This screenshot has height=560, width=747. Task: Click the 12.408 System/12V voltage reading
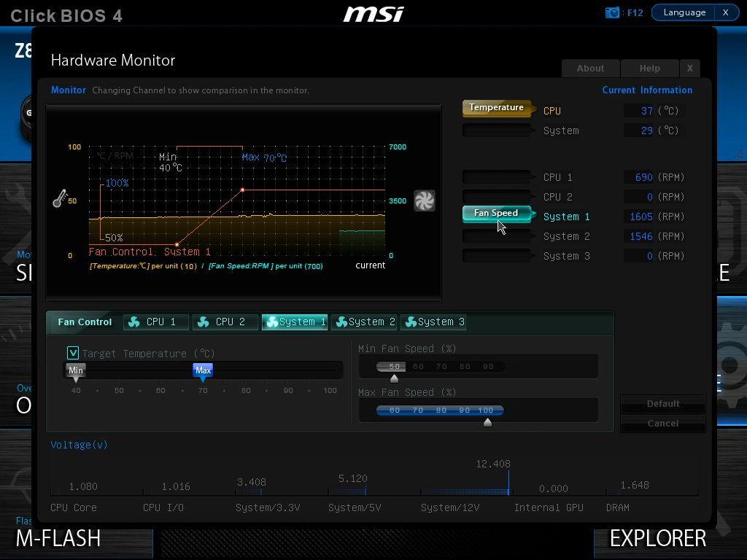pyautogui.click(x=493, y=464)
